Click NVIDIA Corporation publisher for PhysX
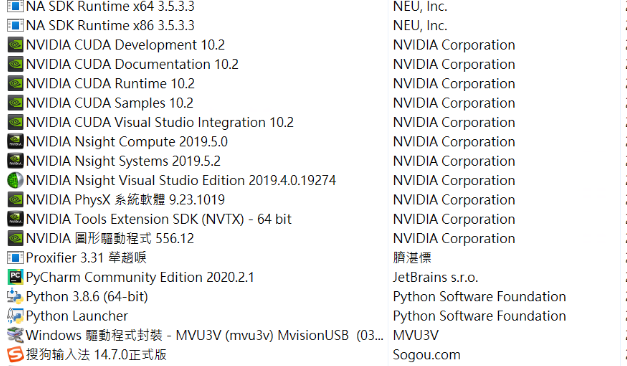This screenshot has width=627, height=366. point(454,199)
